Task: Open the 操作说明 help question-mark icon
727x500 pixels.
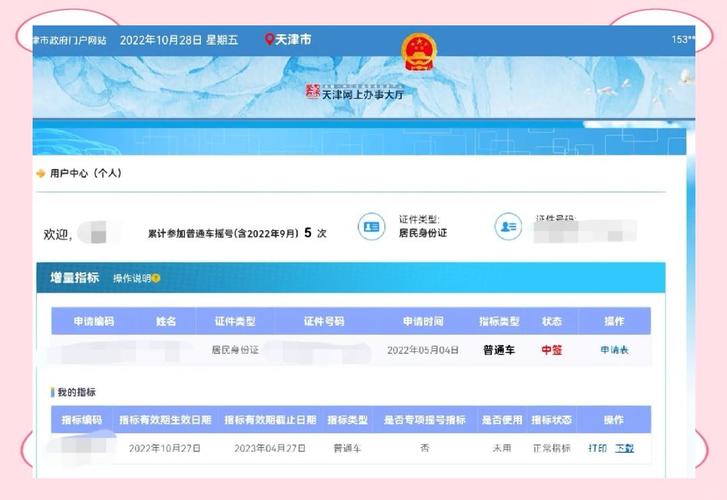Action: 156,278
